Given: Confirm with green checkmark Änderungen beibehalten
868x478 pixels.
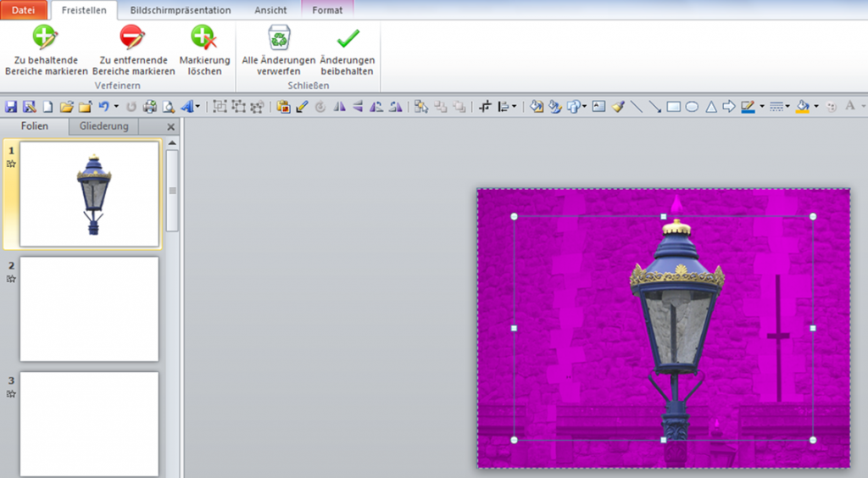Looking at the screenshot, I should [347, 50].
